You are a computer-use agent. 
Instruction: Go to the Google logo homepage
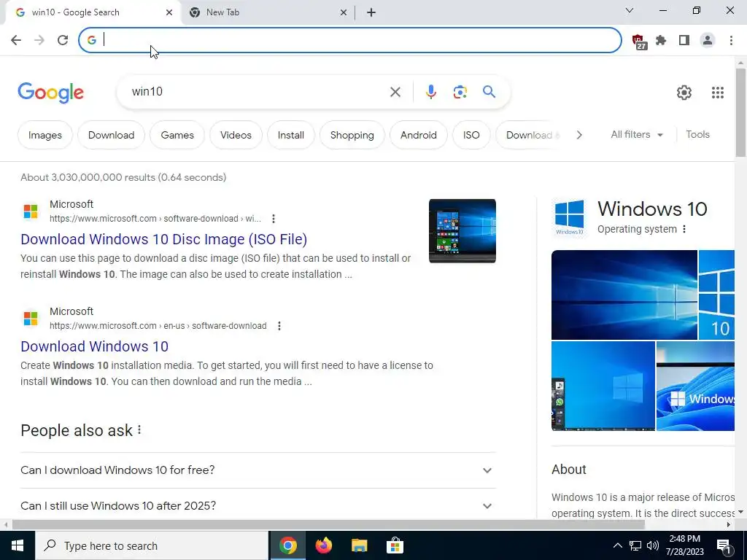[50, 93]
